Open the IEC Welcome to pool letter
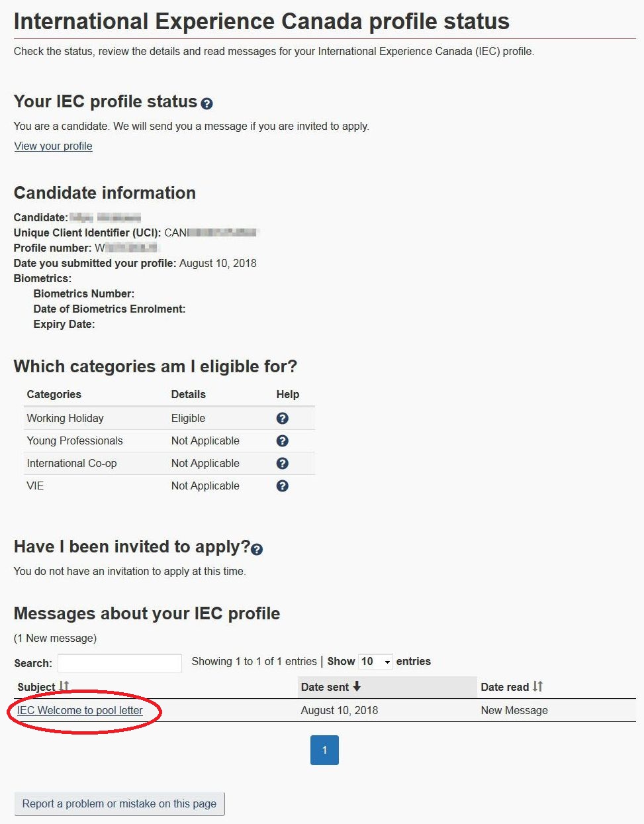 (80, 710)
